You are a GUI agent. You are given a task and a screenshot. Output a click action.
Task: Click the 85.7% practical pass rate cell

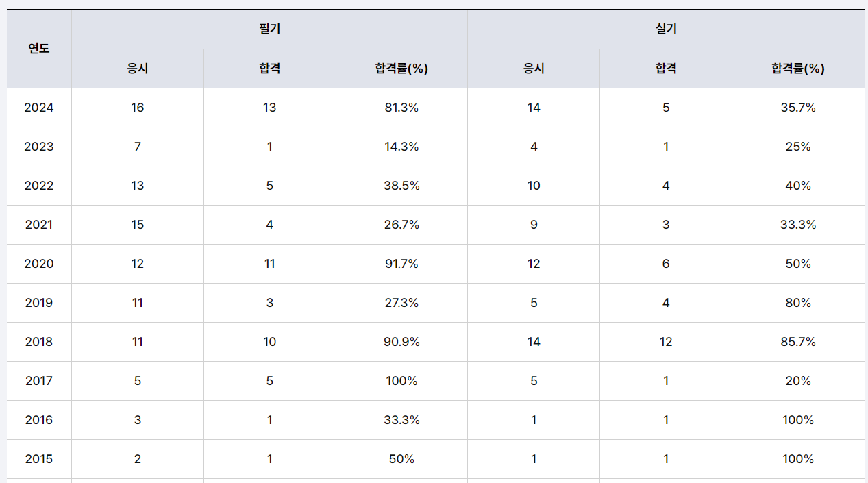tap(798, 342)
